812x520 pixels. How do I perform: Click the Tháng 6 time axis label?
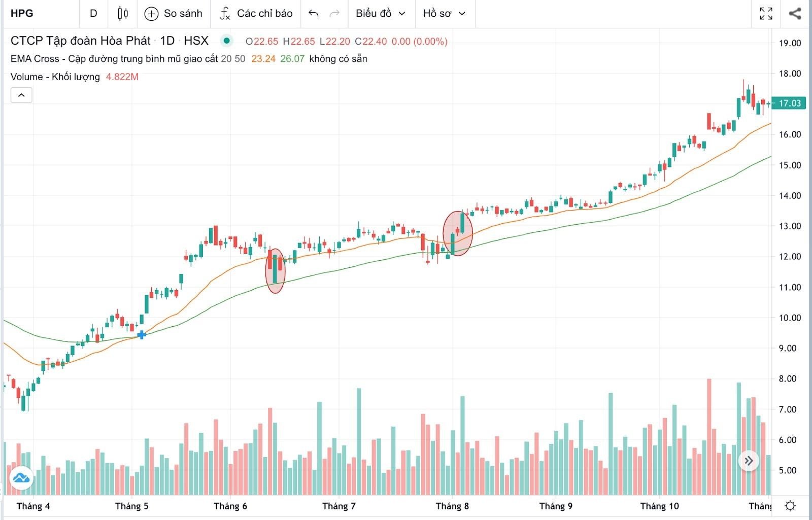[x=230, y=506]
